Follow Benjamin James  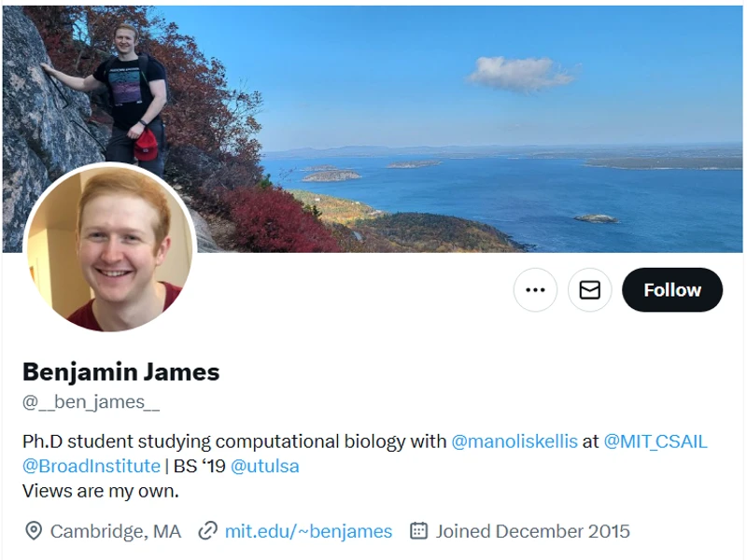tap(672, 290)
